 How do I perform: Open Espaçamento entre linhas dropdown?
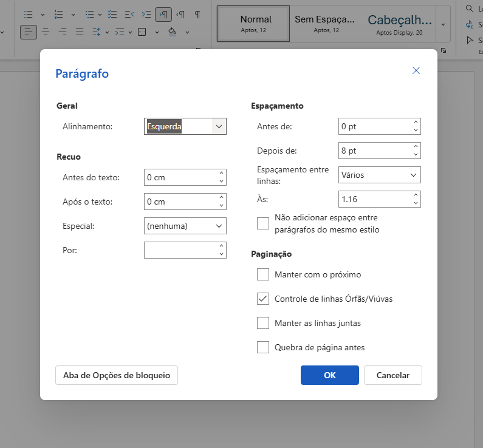click(x=379, y=175)
